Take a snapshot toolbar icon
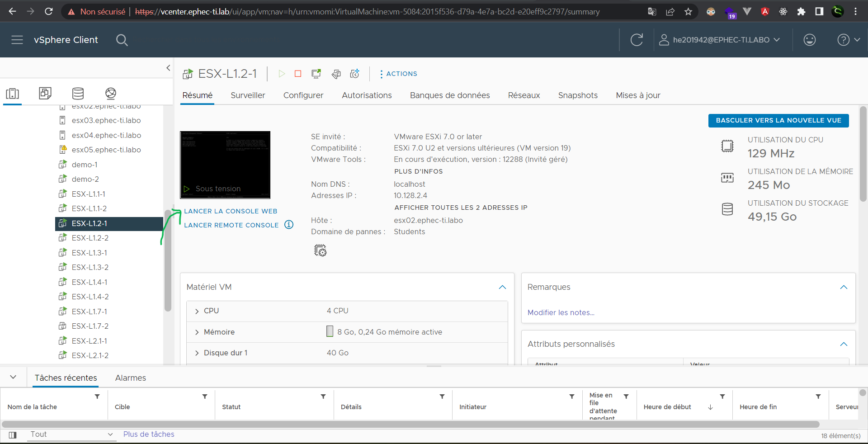Screen dimensions: 868x444 point(355,74)
